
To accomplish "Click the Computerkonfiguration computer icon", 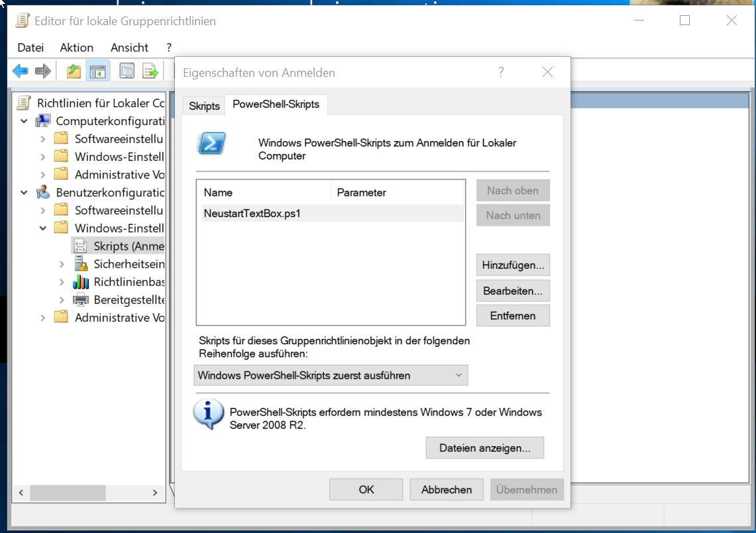I will coord(43,121).
